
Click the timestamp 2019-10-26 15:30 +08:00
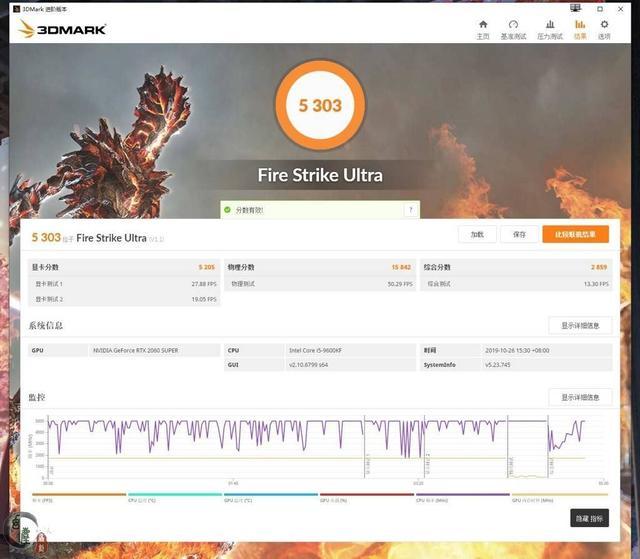517,350
